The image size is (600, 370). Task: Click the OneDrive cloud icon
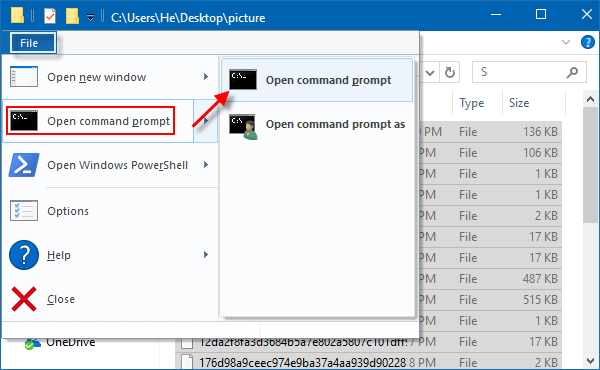click(33, 343)
